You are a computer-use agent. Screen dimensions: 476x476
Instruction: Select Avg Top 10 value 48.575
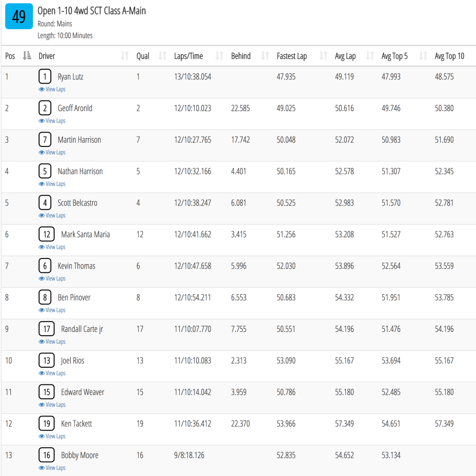click(x=444, y=77)
